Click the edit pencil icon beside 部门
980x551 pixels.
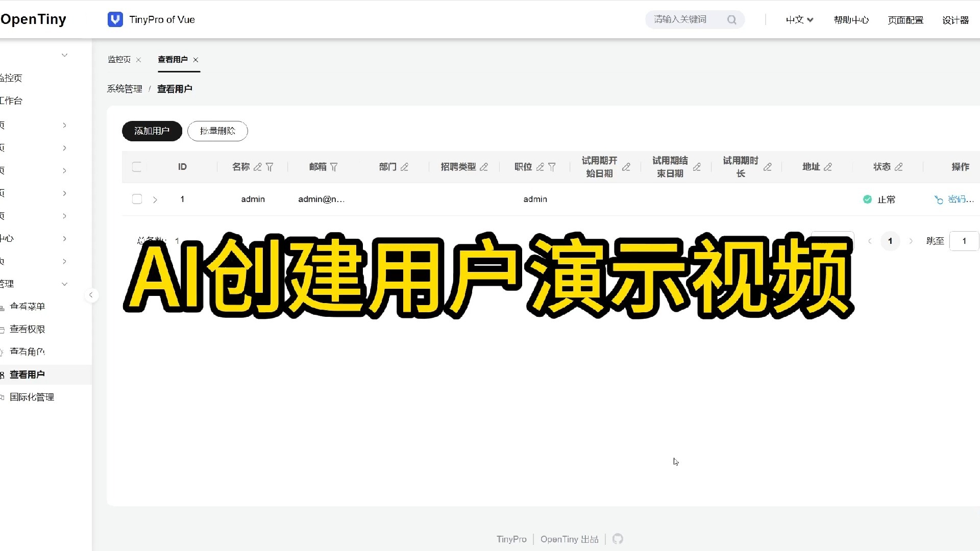(x=404, y=167)
